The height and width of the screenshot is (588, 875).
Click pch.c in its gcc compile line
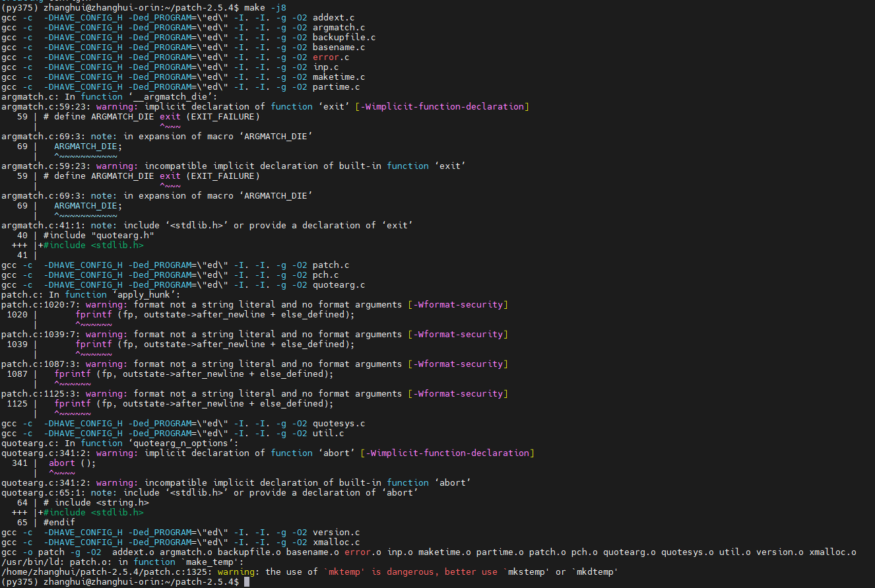pyautogui.click(x=326, y=275)
